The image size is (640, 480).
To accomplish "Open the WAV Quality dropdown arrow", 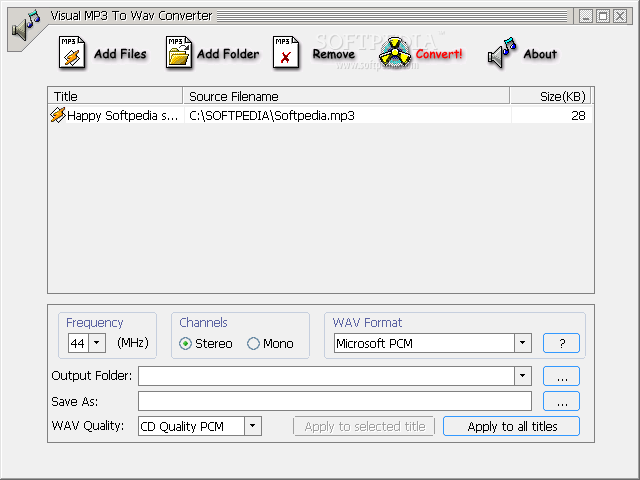I will click(x=253, y=426).
